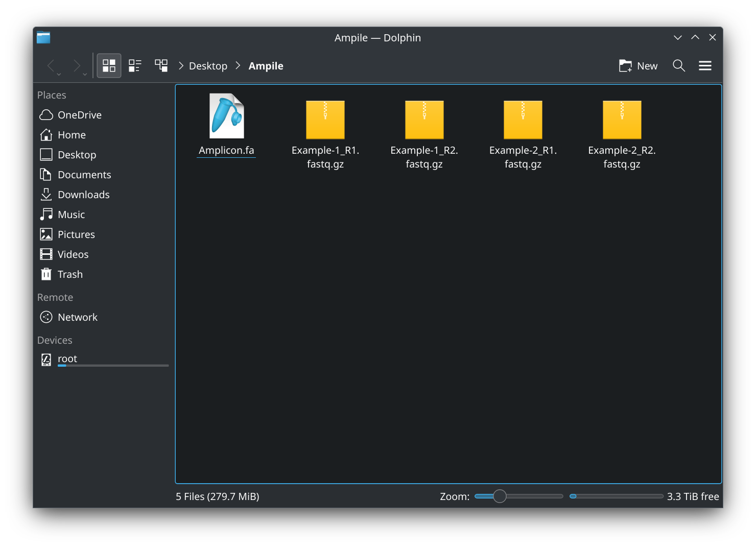This screenshot has height=547, width=756.
Task: Click the Example-2_R2.fastq.gz file name
Action: (x=622, y=157)
